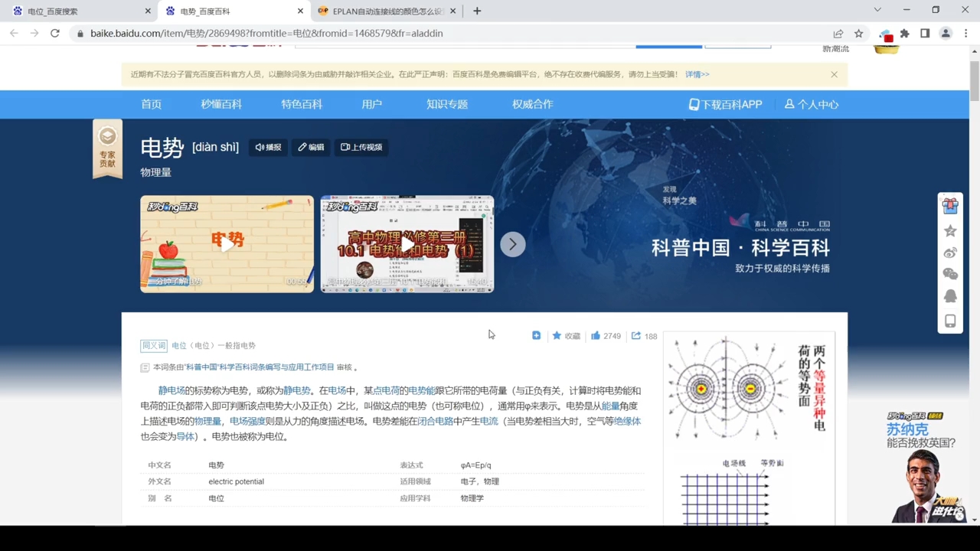Play the 一分钟了解电势 video thumbnail
Image resolution: width=980 pixels, height=551 pixels.
227,244
